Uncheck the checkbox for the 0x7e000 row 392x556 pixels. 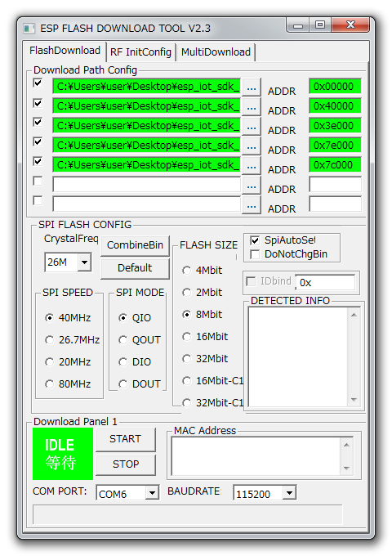tap(38, 141)
